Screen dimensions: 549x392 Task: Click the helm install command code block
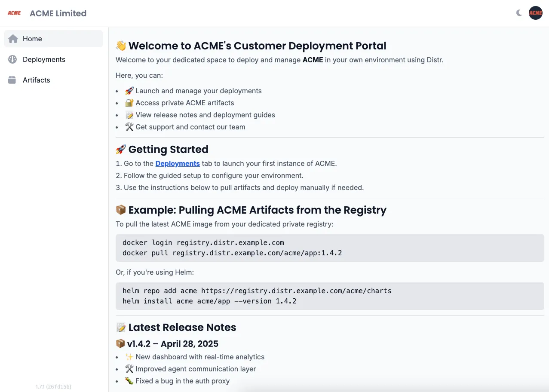[x=209, y=301]
